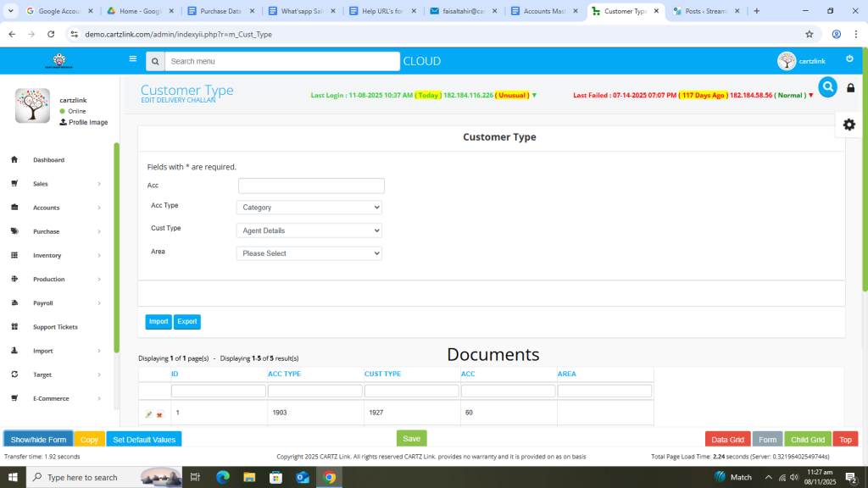Switch to the Accounts Master browser tab
The width and height of the screenshot is (868, 488).
543,11
